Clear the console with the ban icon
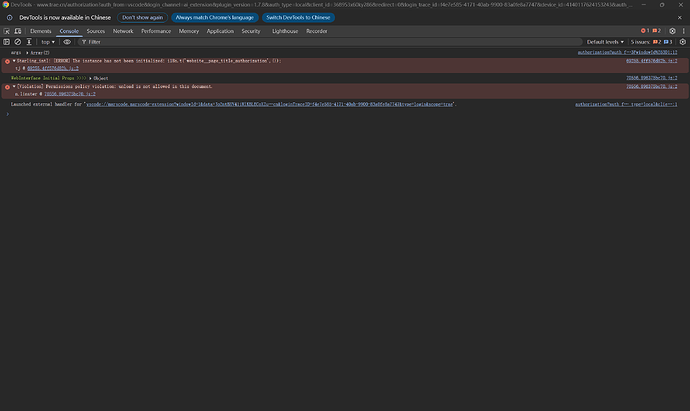 pyautogui.click(x=18, y=42)
